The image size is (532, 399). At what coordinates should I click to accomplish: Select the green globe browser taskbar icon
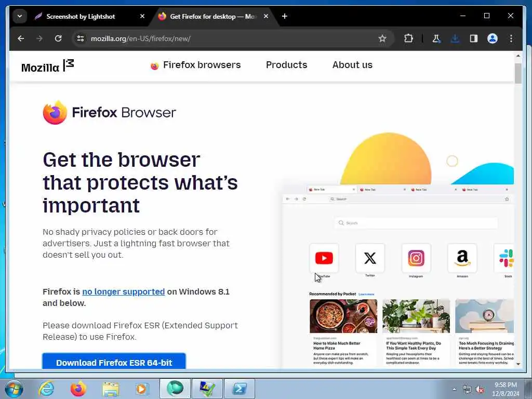tap(175, 389)
